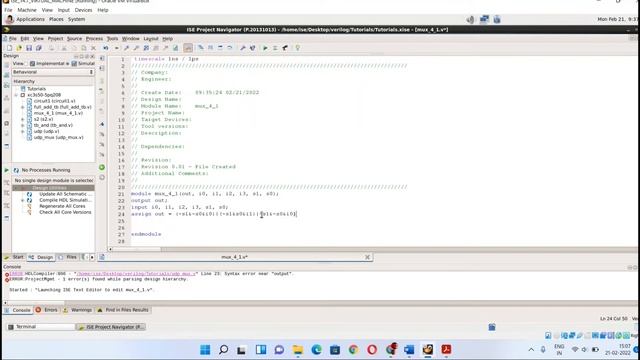Expand the s2 (s2.v) tree node
This screenshot has width=640, height=360.
point(23,119)
